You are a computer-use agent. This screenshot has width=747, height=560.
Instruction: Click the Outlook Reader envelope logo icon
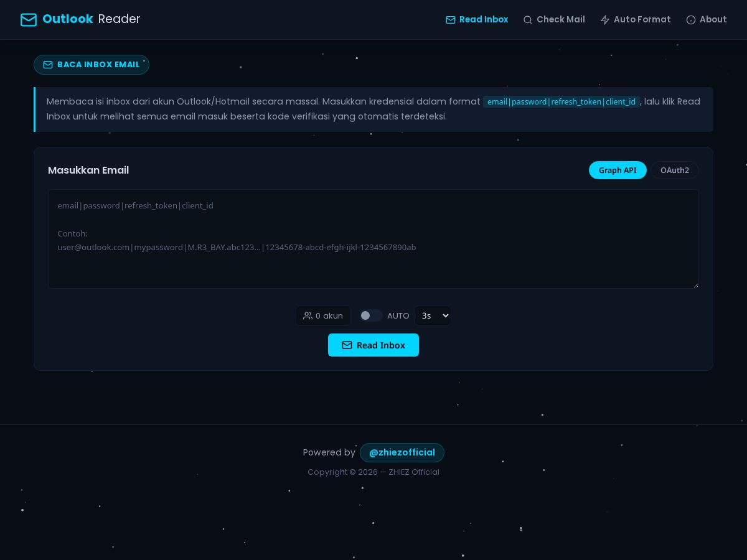pyautogui.click(x=29, y=20)
